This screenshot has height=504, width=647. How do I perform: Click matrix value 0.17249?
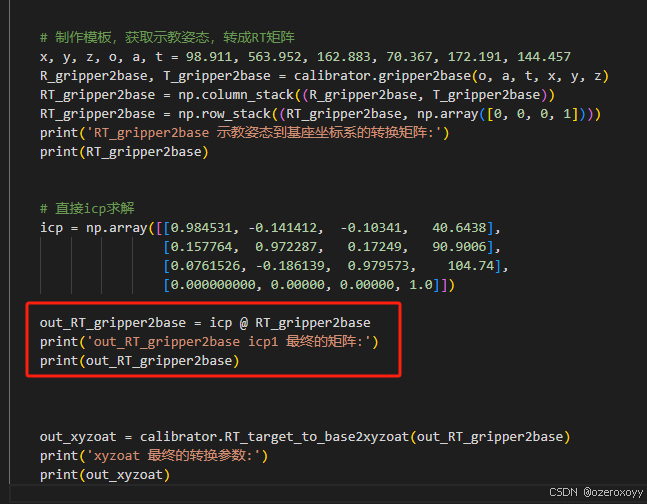click(x=374, y=247)
